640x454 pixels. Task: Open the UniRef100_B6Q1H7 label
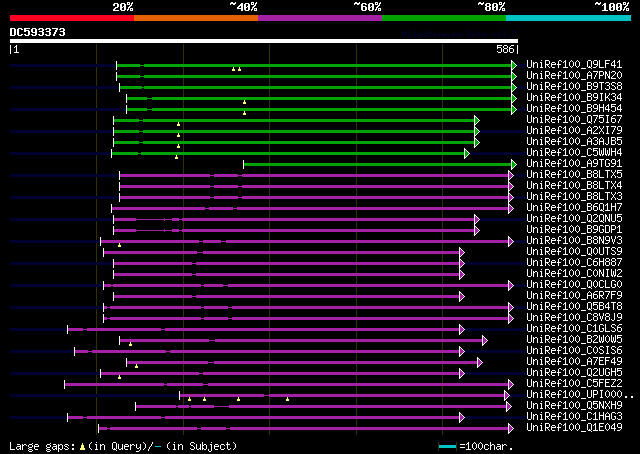[x=574, y=208]
